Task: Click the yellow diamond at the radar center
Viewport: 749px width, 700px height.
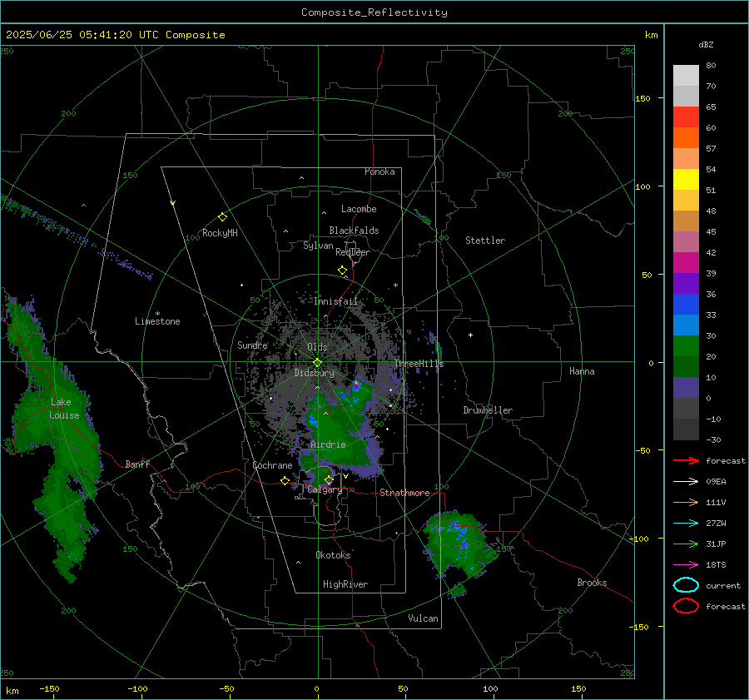Action: click(x=317, y=363)
